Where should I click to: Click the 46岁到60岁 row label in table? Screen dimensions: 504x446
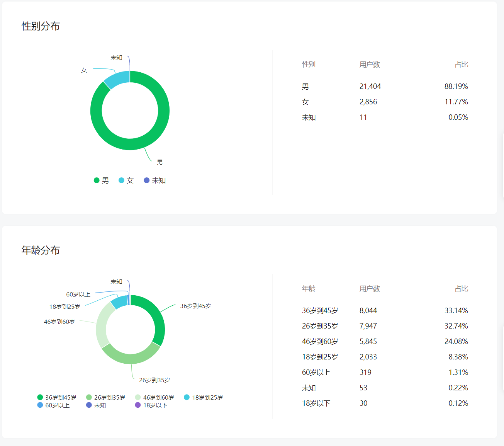click(320, 342)
